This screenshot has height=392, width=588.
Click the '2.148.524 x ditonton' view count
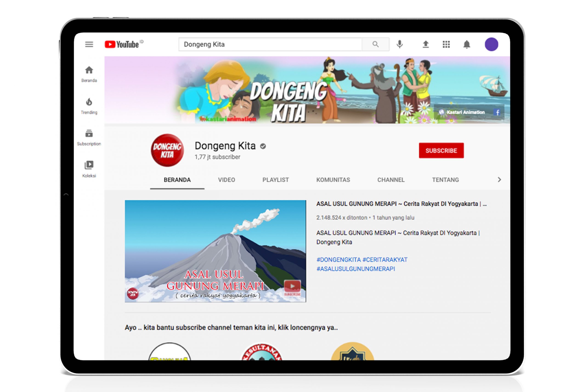tap(341, 218)
